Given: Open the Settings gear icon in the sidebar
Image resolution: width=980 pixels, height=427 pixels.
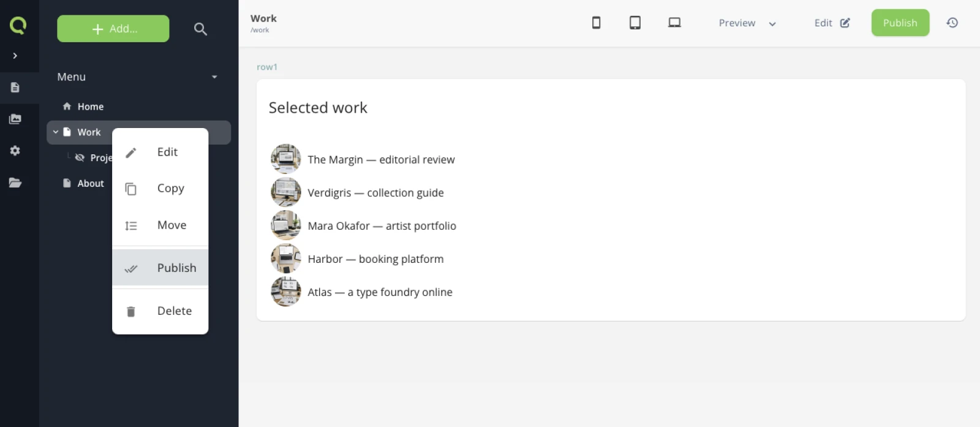Looking at the screenshot, I should 15,151.
